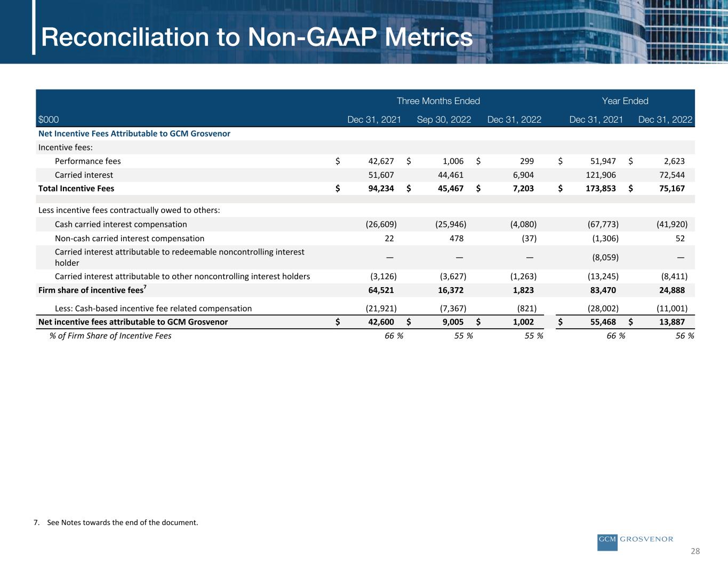Select the Cash carried interest compensation row label

[x=121, y=225]
